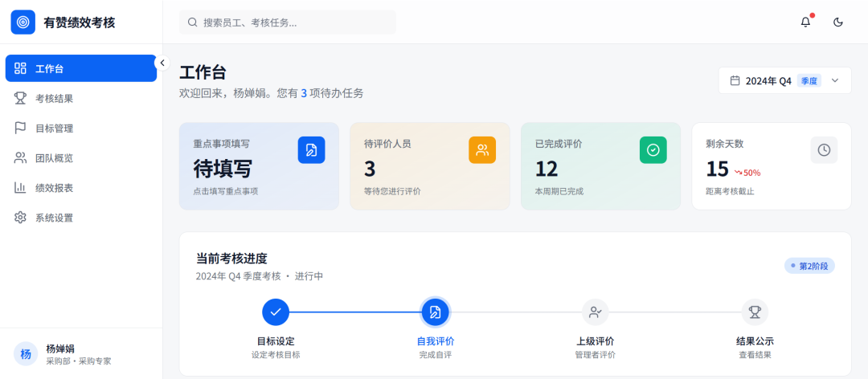
Task: Click the 杨 user avatar in sidebar footer
Action: 26,354
